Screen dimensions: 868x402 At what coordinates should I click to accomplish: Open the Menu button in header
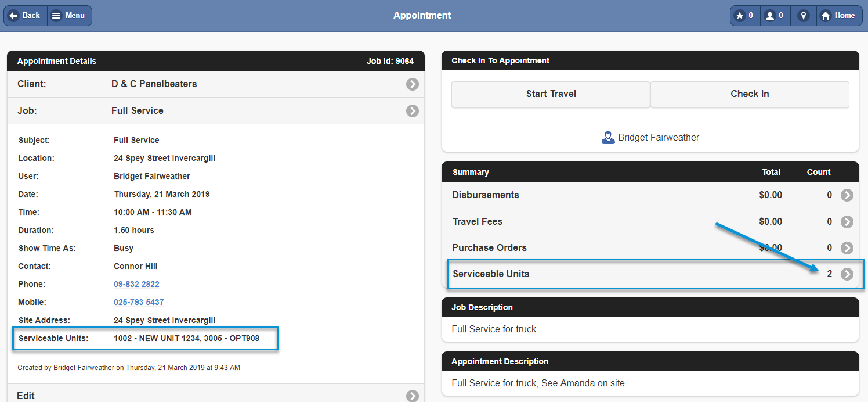pyautogui.click(x=69, y=16)
